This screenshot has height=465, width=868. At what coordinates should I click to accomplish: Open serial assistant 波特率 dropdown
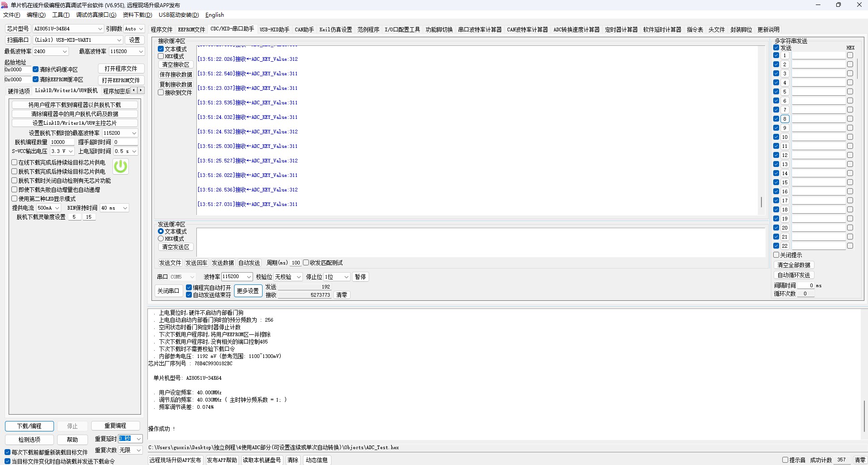pos(237,277)
